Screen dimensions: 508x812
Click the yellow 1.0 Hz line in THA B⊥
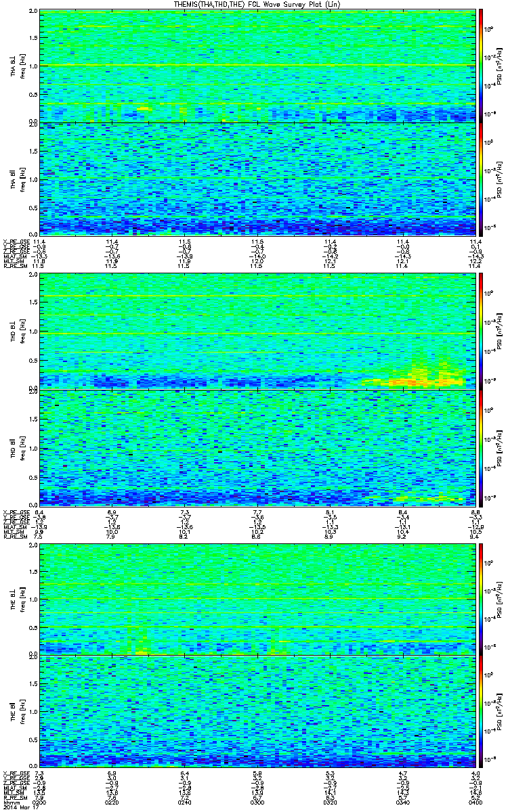(257, 66)
